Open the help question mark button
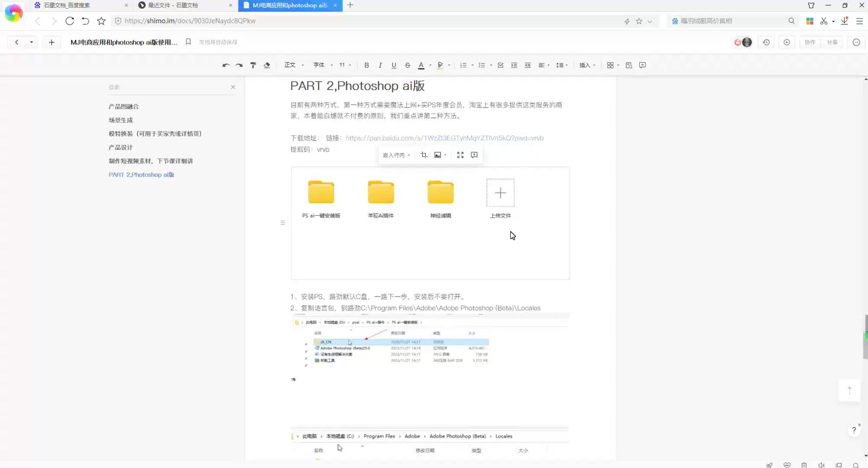The height and width of the screenshot is (468, 868). 854,430
